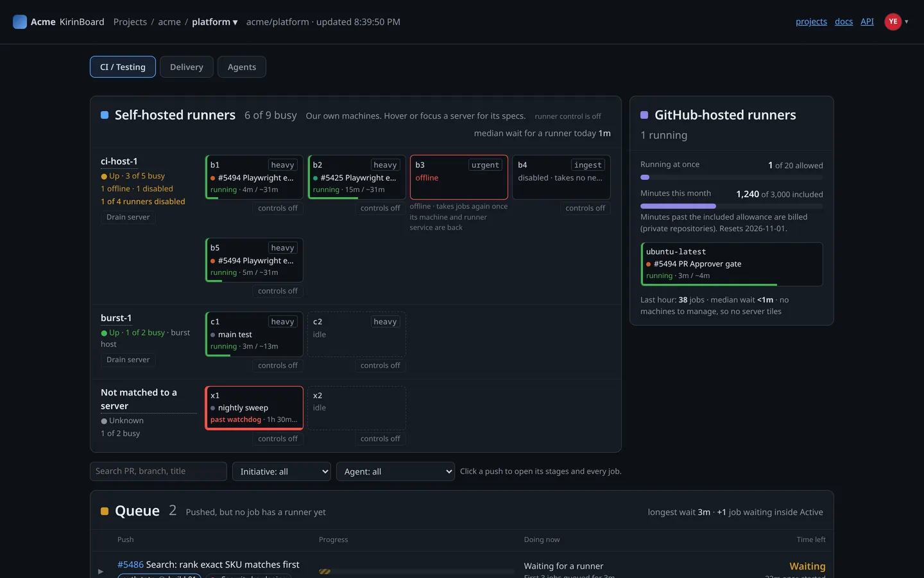
Task: Click controls off below runner x1
Action: [x=278, y=439]
